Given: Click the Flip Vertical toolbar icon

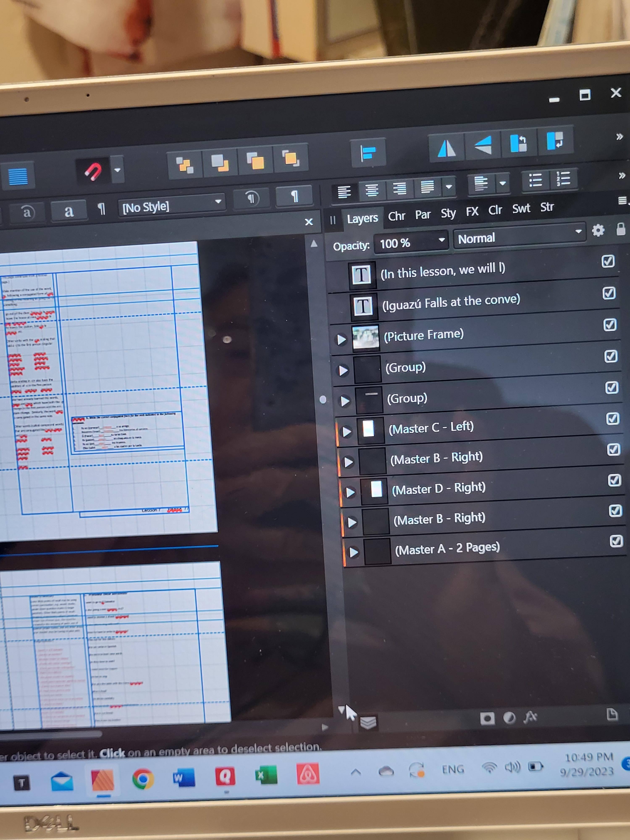Looking at the screenshot, I should pos(483,146).
